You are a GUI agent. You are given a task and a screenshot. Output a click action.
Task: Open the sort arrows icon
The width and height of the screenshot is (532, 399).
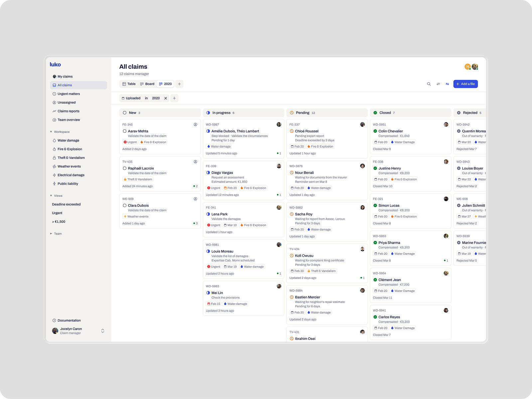438,84
